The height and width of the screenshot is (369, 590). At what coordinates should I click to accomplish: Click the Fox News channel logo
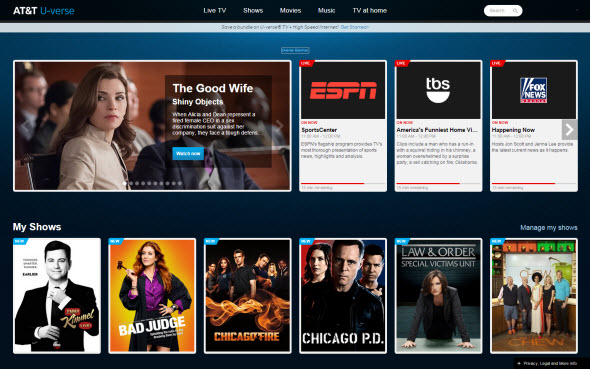pos(534,90)
